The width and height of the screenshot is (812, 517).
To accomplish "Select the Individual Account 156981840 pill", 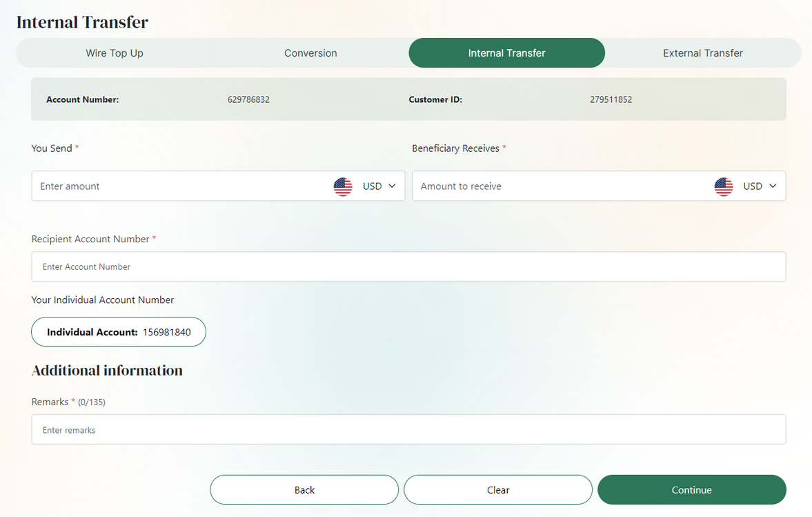I will (119, 332).
